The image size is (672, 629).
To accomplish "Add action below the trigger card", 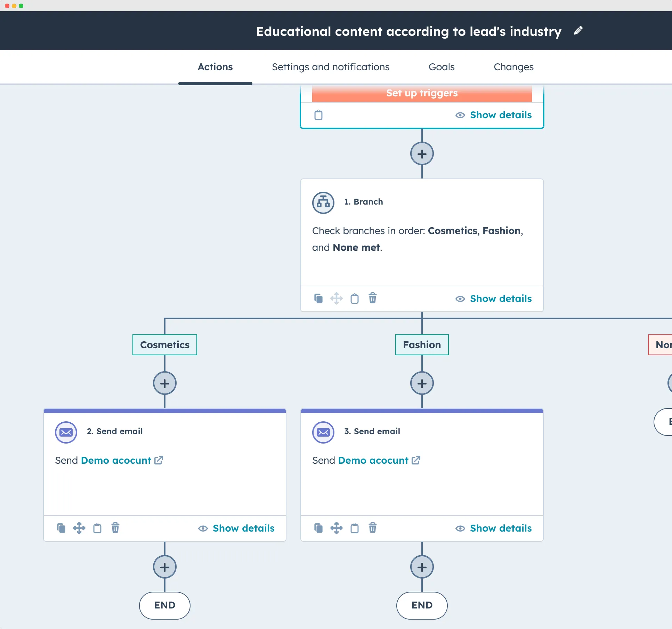I will click(422, 154).
